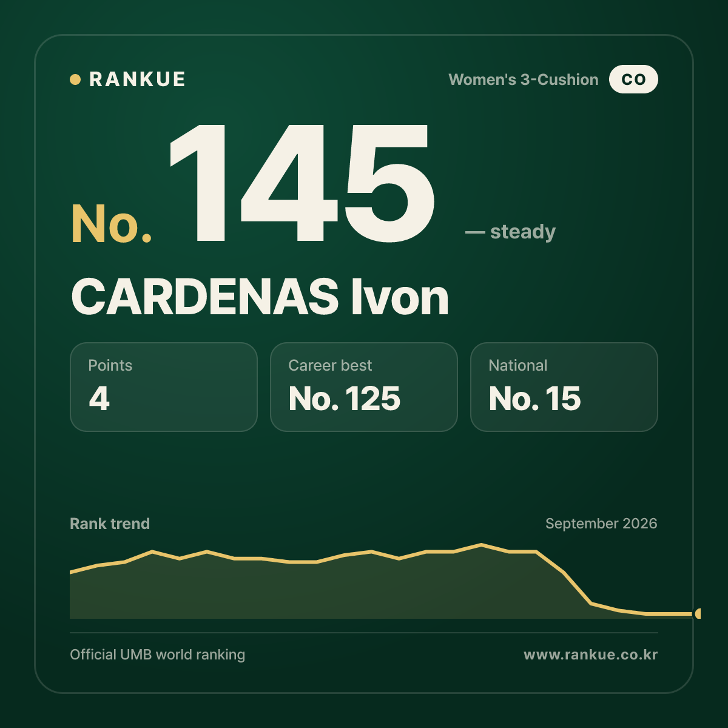The height and width of the screenshot is (728, 728).
Task: Click the yellow dot beside RANKUE
Action: pyautogui.click(x=75, y=79)
